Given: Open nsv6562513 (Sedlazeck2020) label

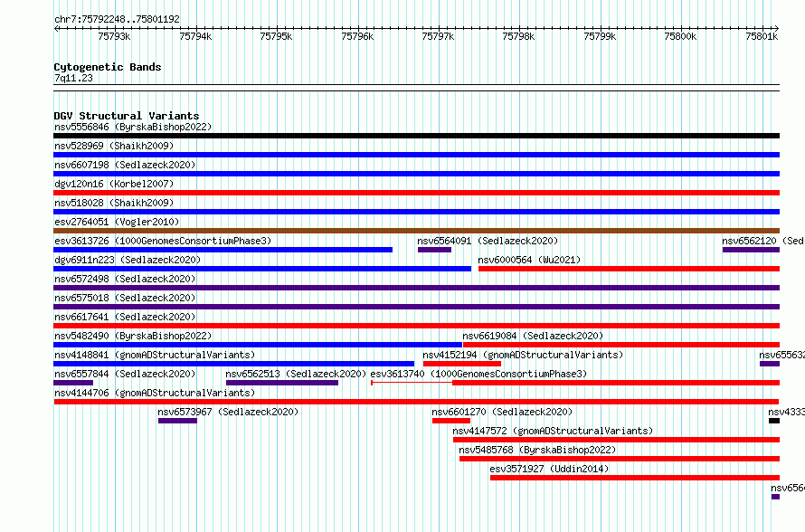Looking at the screenshot, I should [296, 374].
